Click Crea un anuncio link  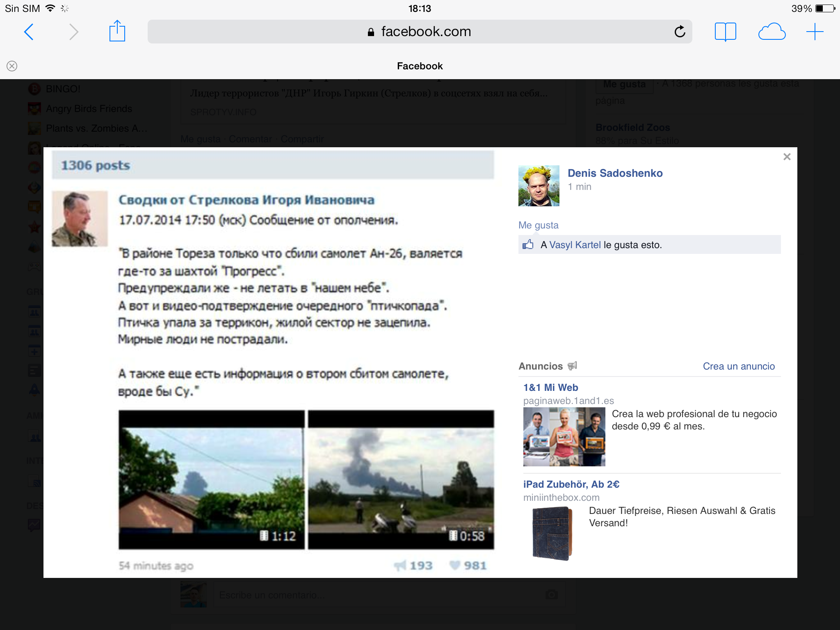point(739,366)
